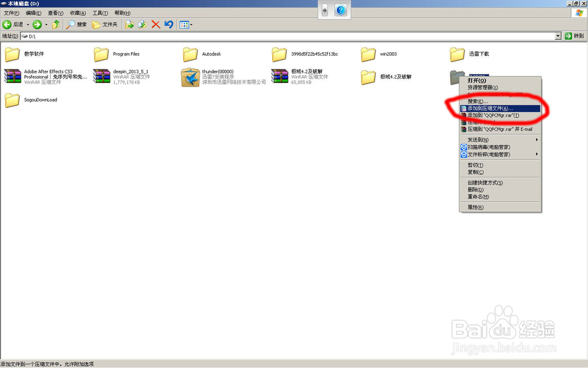The height and width of the screenshot is (368, 588).
Task: Click the address bar showing D:\
Action: click(x=288, y=36)
